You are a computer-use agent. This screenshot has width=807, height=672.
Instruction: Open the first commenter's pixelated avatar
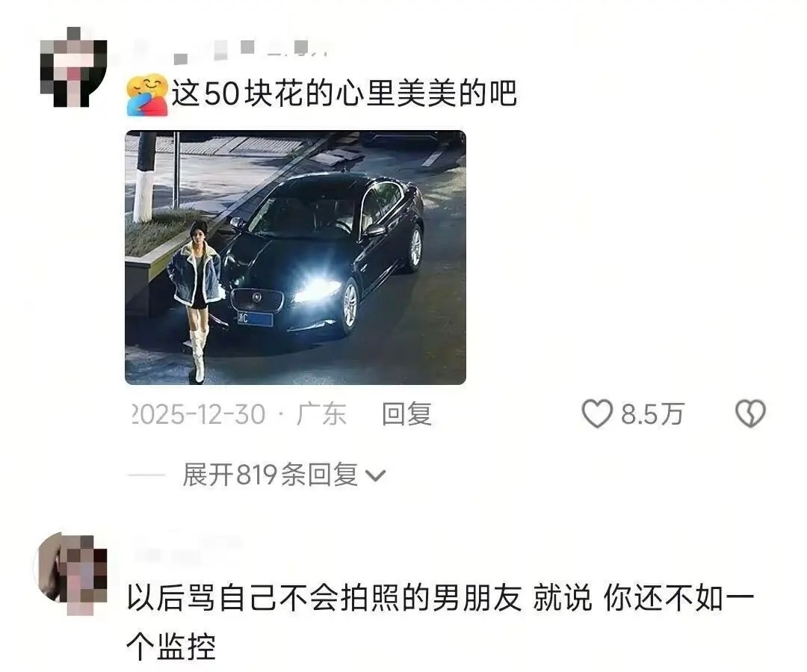pyautogui.click(x=73, y=67)
